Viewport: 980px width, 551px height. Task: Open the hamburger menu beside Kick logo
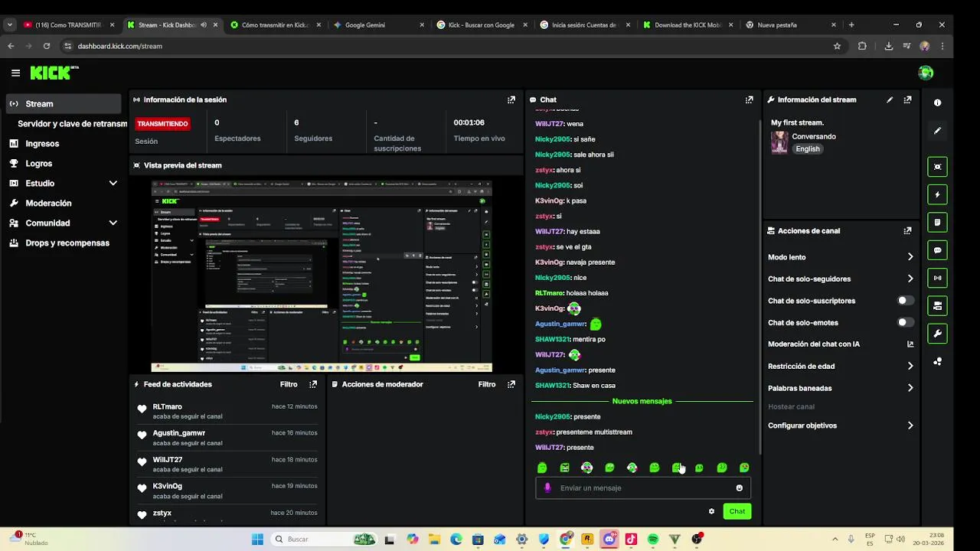pos(15,73)
